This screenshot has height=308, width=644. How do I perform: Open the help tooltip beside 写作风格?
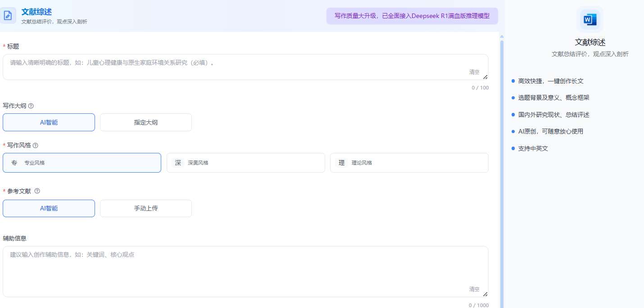click(35, 145)
